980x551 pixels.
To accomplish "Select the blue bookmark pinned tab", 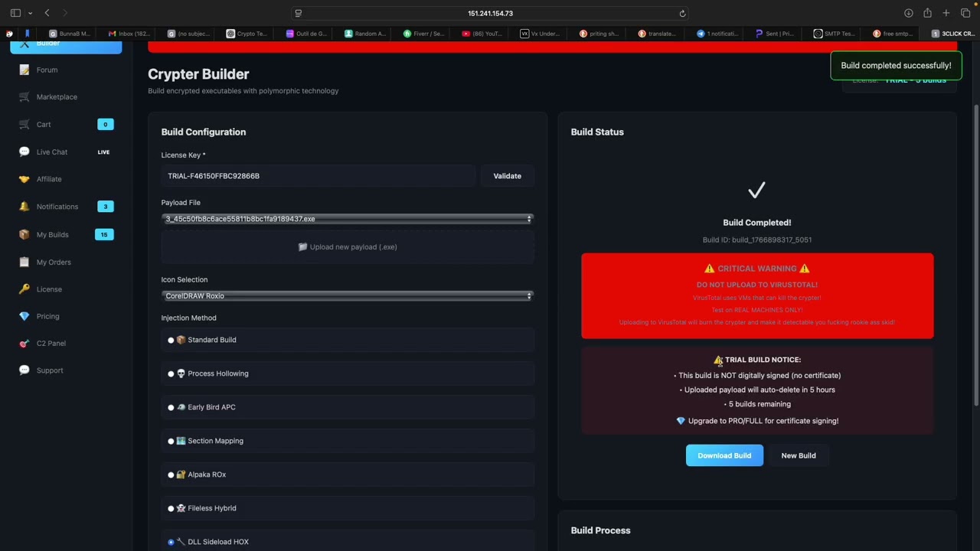I will pos(28,34).
